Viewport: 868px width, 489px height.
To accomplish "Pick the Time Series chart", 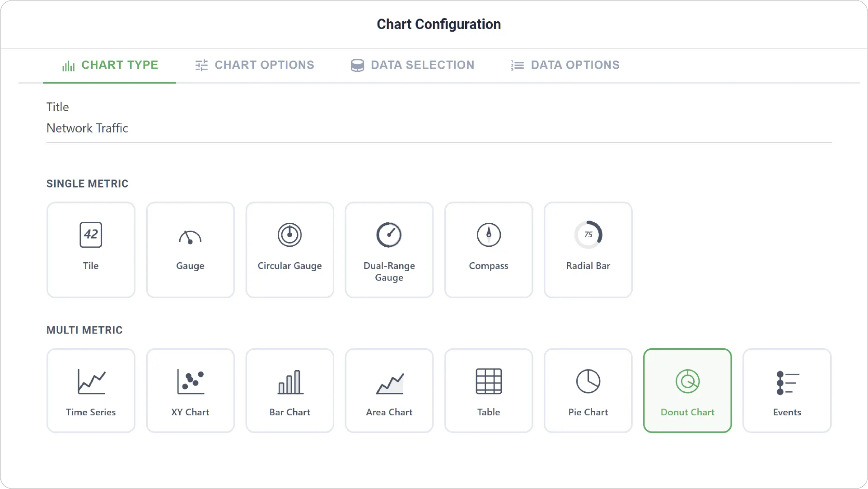I will (x=91, y=390).
